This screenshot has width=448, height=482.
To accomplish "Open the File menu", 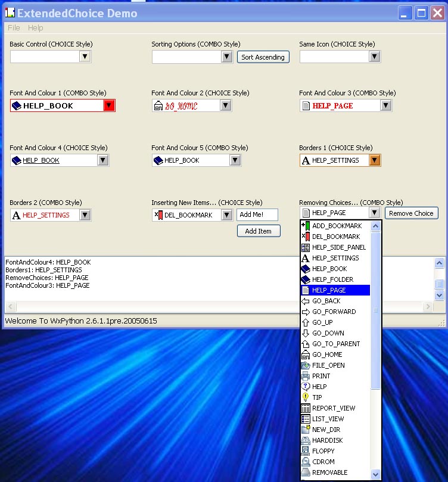I will pos(14,28).
